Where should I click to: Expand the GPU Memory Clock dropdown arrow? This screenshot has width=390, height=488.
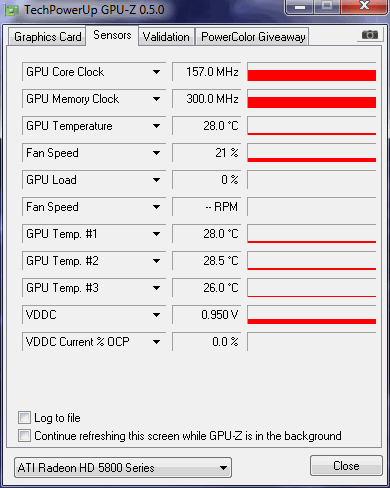[156, 99]
